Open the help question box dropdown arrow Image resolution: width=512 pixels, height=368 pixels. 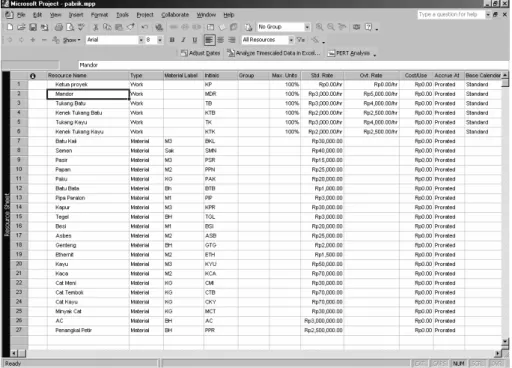pos(488,15)
